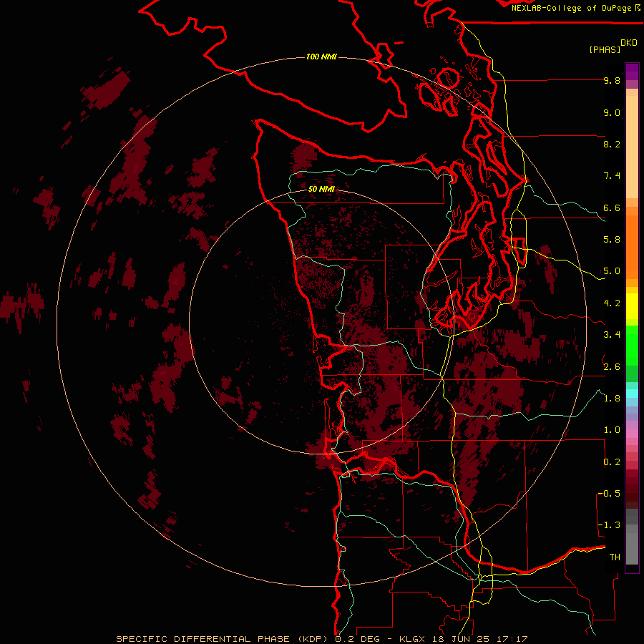Click the -1.3 scale value
Image resolution: width=644 pixels, height=644 pixels.
coord(609,525)
